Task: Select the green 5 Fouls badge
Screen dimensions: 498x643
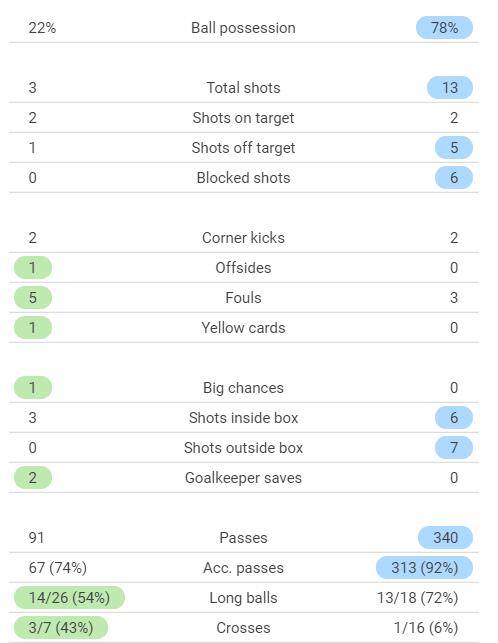Action: (33, 298)
